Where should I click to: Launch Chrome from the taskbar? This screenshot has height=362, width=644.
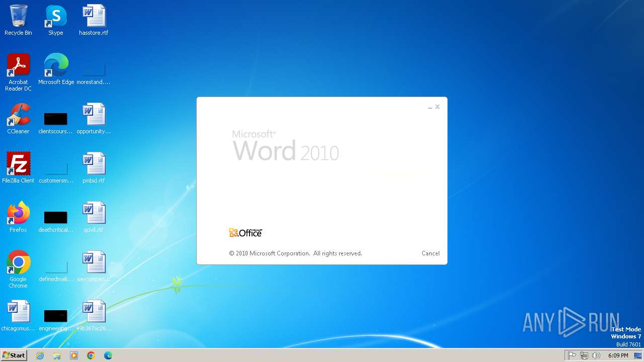(x=91, y=355)
